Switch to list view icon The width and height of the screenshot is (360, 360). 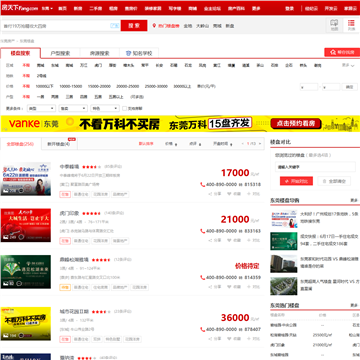(351, 25)
